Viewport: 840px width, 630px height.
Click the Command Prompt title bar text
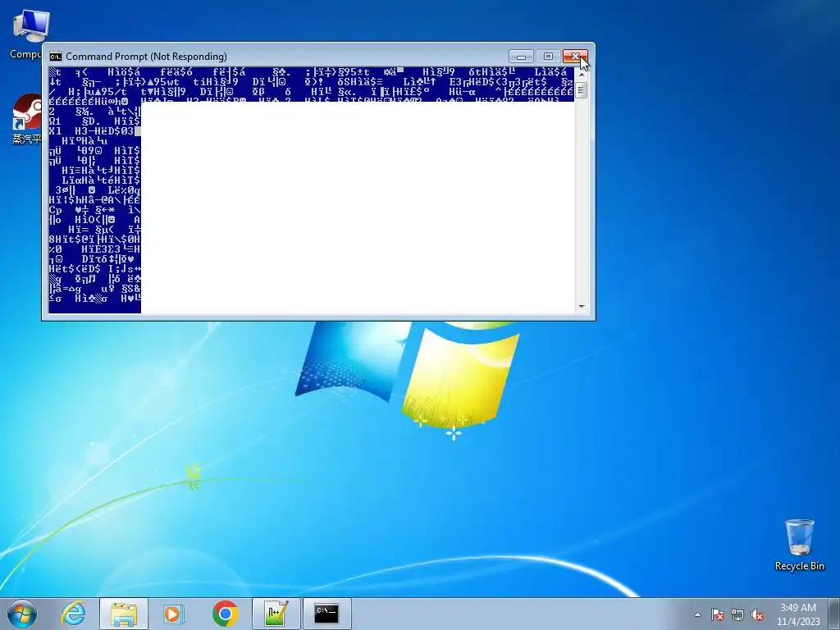pos(146,57)
